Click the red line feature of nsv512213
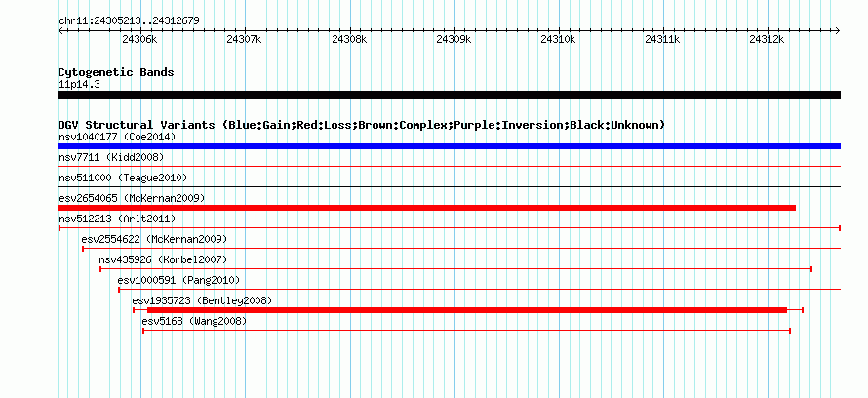 tap(450, 228)
